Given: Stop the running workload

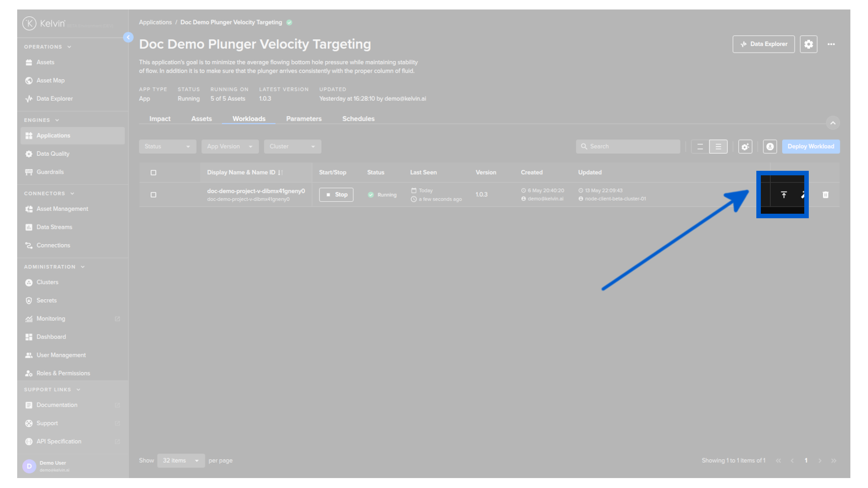Looking at the screenshot, I should (336, 195).
